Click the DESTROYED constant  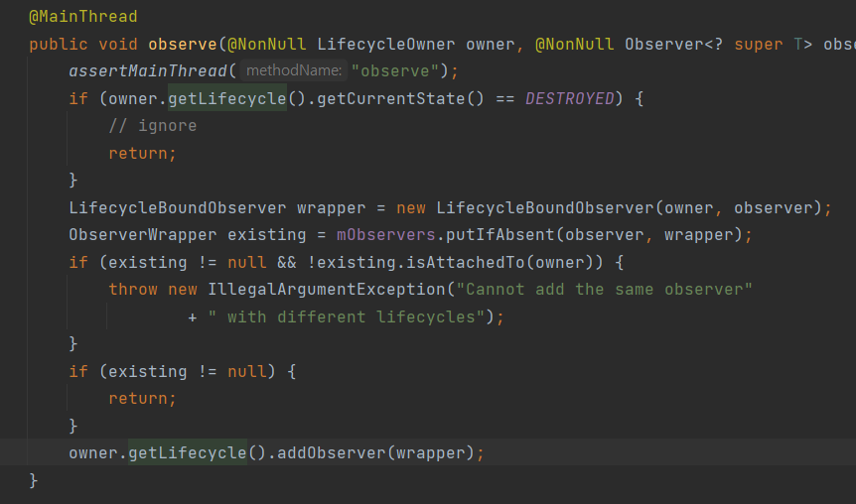click(x=570, y=99)
